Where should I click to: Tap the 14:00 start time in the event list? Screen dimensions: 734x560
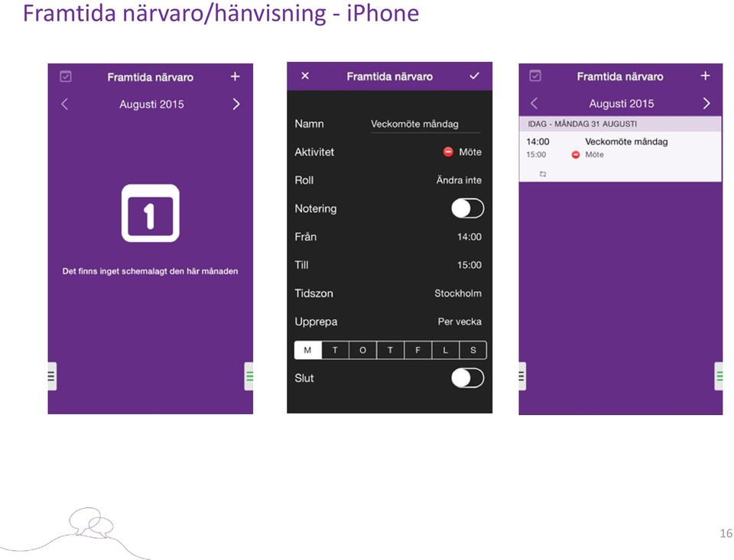click(x=538, y=142)
